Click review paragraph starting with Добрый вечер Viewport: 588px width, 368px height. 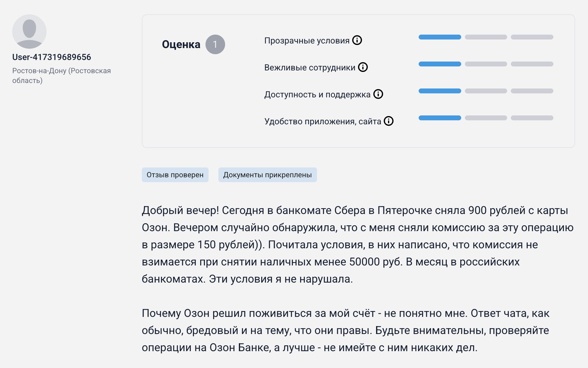pyautogui.click(x=355, y=244)
